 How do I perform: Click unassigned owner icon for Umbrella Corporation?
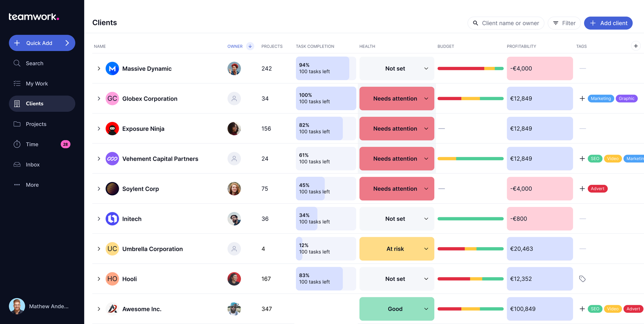click(x=234, y=249)
